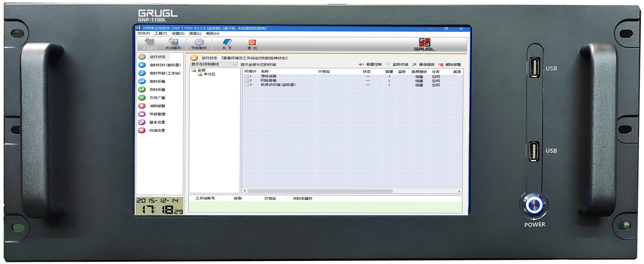Click the red 退出 exit icon
Screen dimensions: 644x264
252,44
